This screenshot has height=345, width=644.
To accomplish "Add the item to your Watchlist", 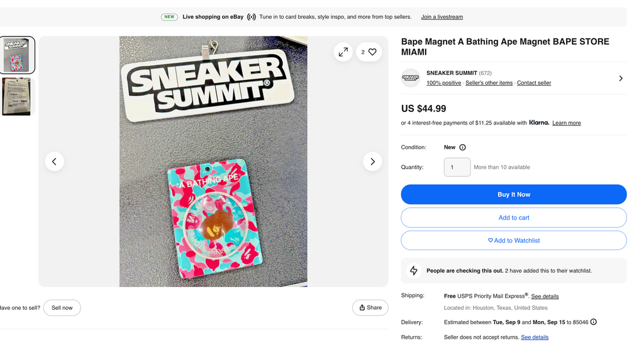I will [x=514, y=240].
